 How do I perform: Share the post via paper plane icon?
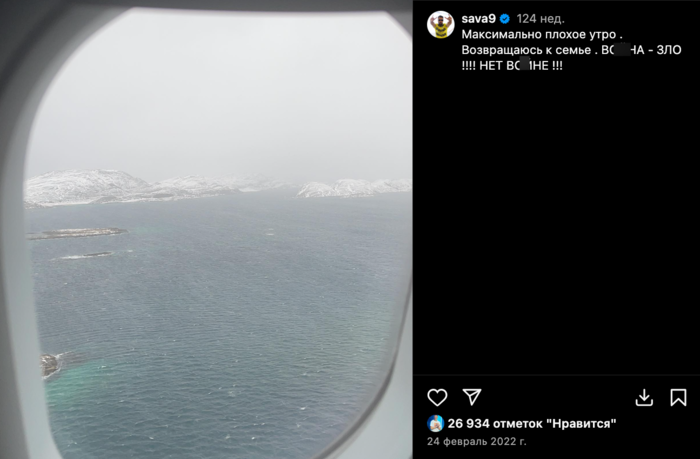pos(472,396)
